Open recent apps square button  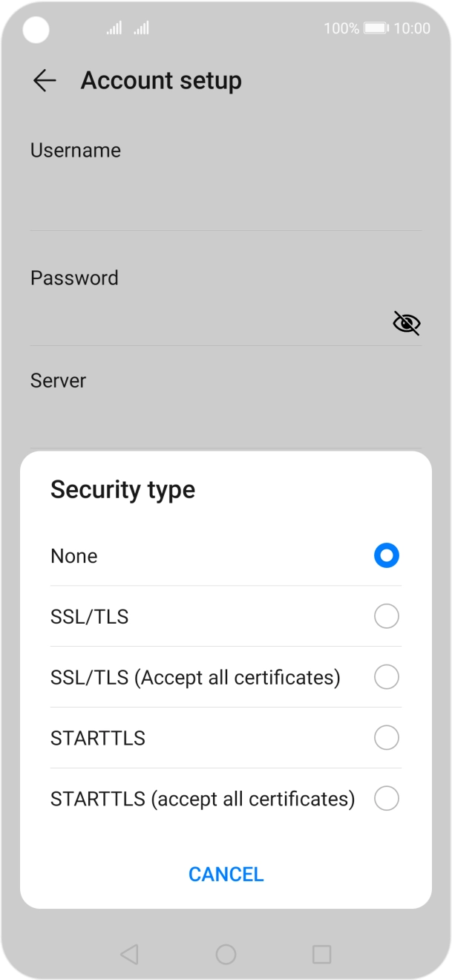click(321, 954)
